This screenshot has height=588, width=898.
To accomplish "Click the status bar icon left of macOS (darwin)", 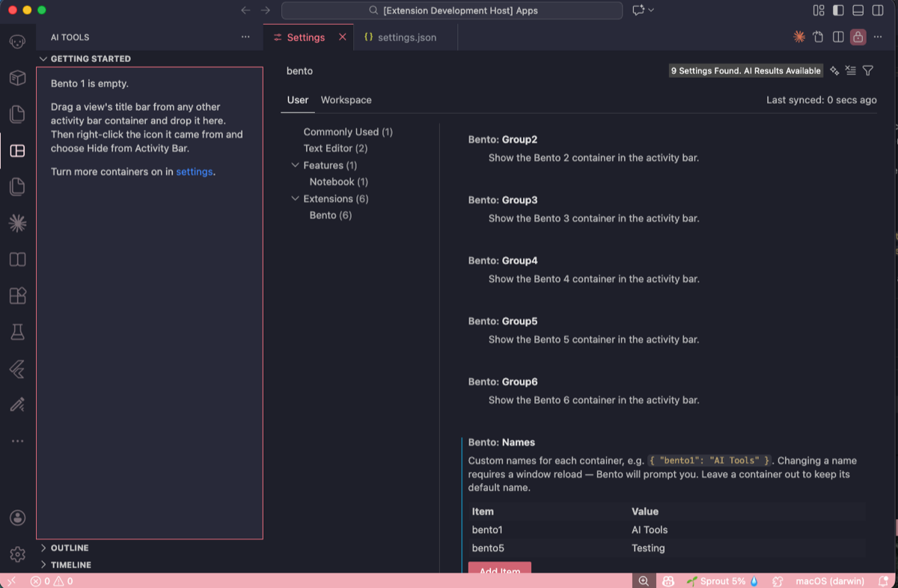I will 778,581.
